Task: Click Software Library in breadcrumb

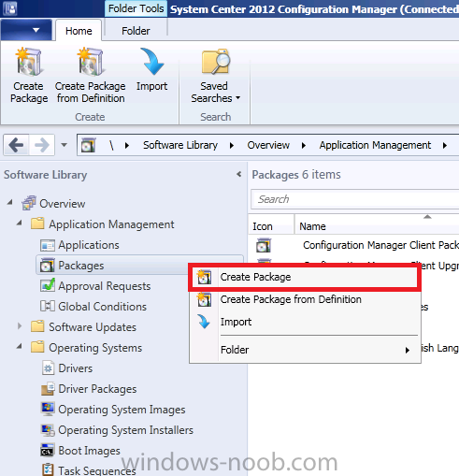Action: (180, 145)
